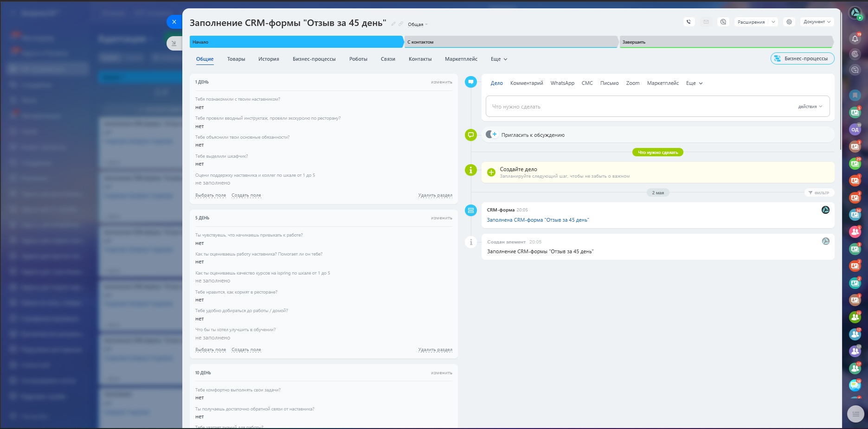Select WhatsApp in the timeline editor menu
Image resolution: width=868 pixels, height=429 pixels.
562,83
